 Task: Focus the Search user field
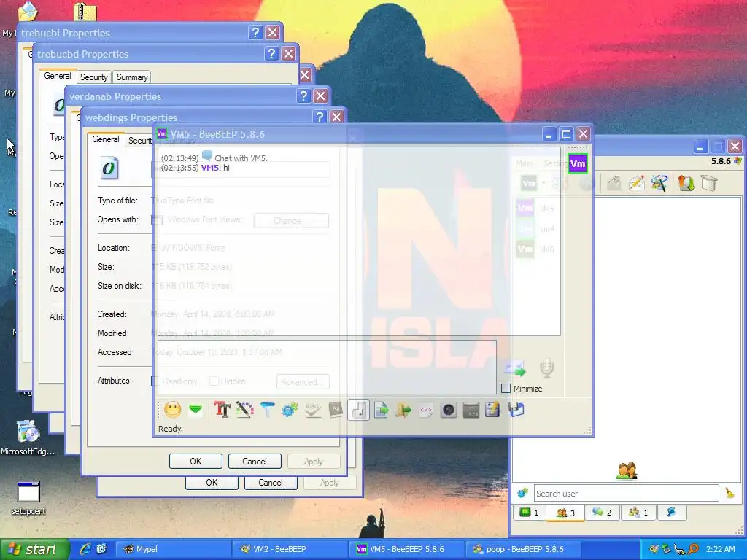pos(626,494)
